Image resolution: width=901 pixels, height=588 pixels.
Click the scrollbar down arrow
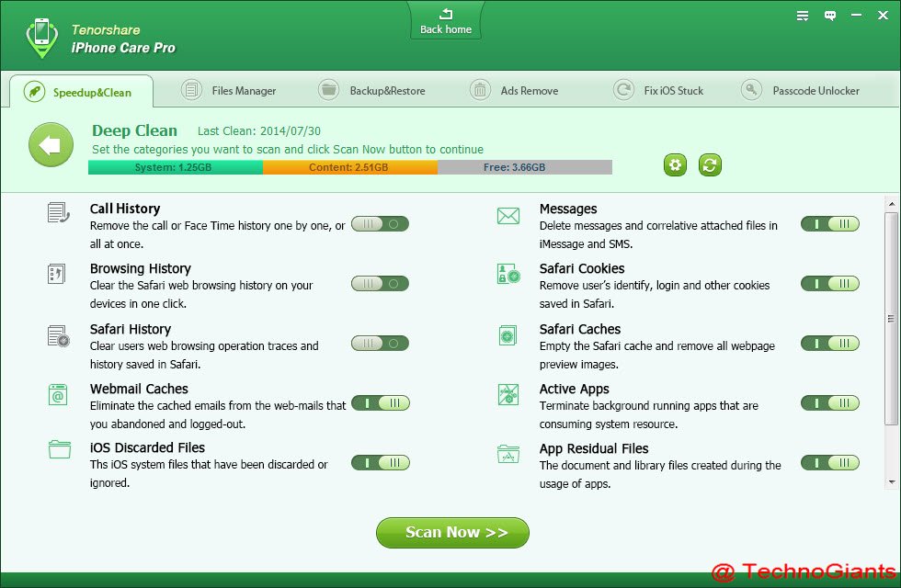891,482
